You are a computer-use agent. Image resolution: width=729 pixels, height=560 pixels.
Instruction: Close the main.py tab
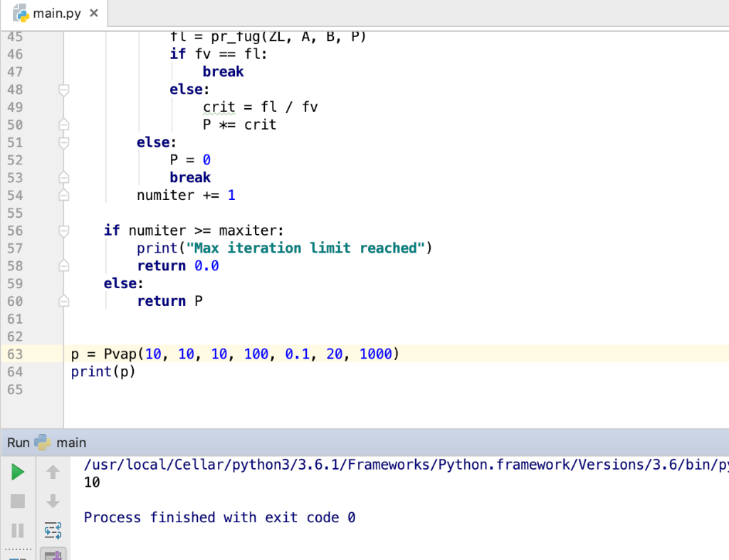(94, 13)
